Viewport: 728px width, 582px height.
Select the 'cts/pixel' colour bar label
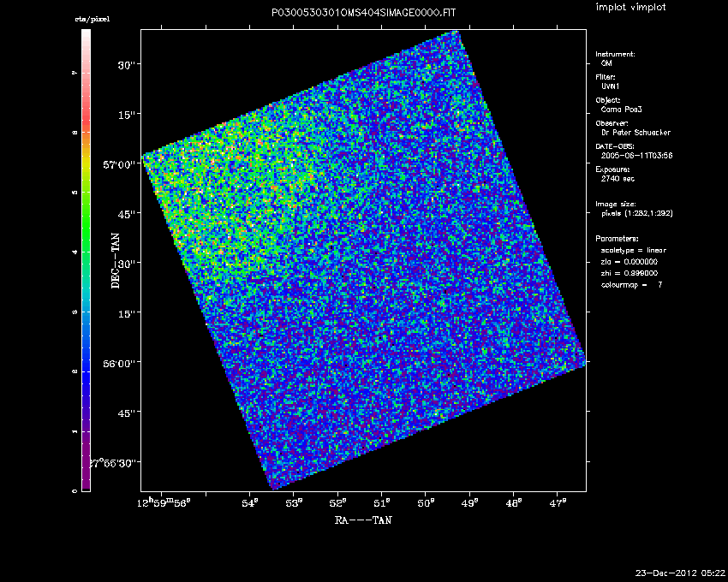tap(92, 20)
